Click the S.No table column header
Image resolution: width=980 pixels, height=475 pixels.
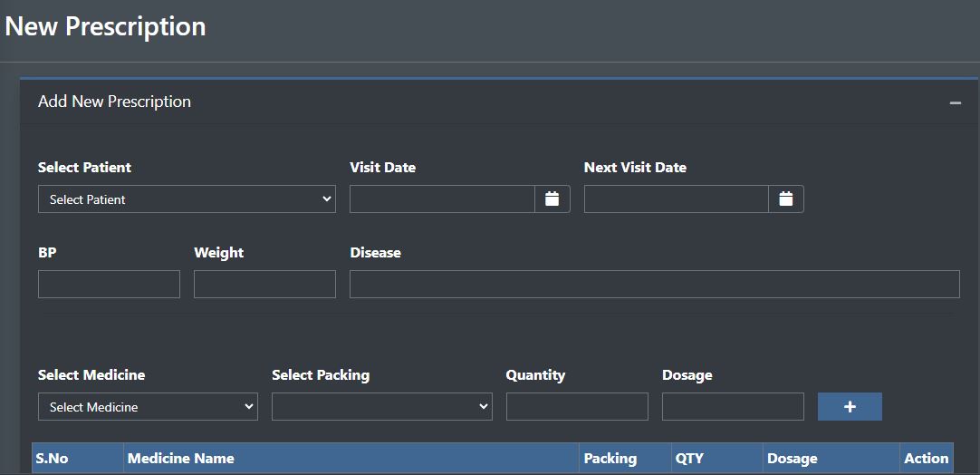53,459
